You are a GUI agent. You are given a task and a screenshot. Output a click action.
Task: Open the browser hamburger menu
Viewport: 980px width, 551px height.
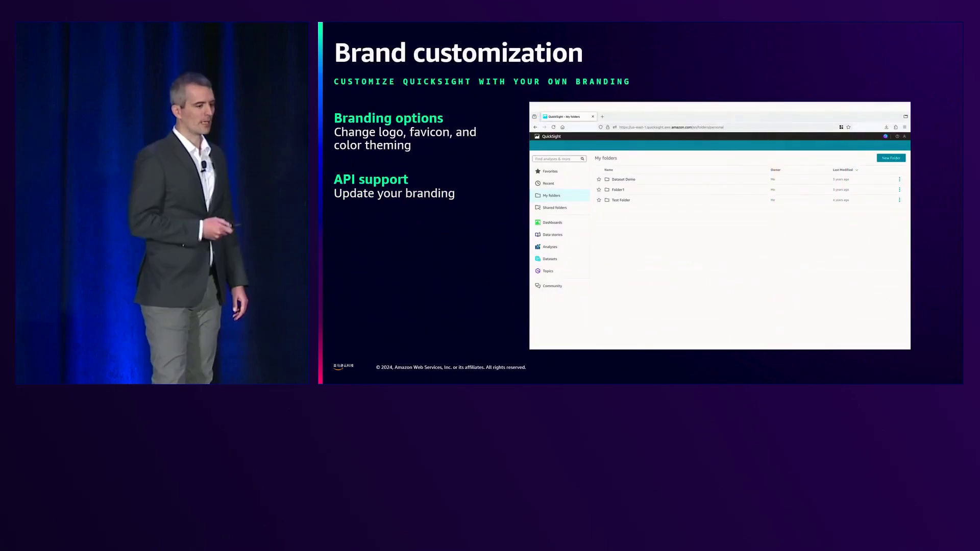[x=904, y=128]
